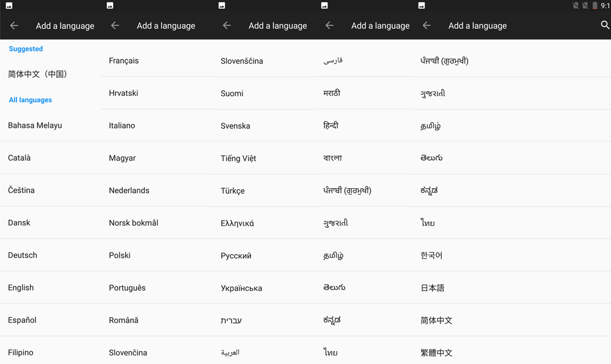Tap the back arrow above Slovenščina column
Viewport: 611px width, 364px height.
click(x=227, y=26)
